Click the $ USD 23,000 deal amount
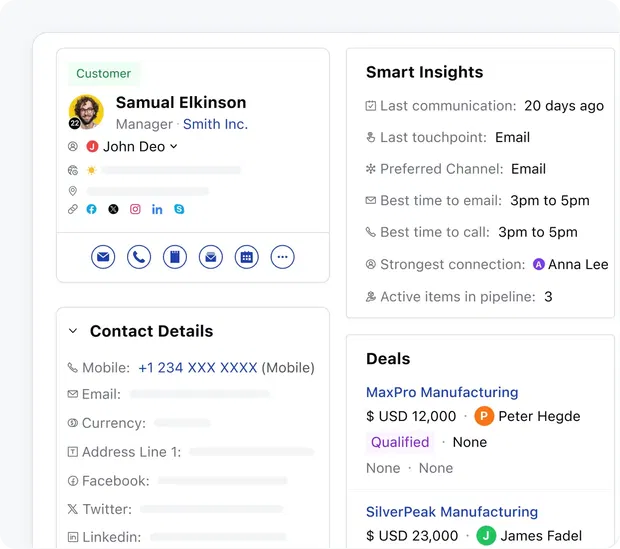620x549 pixels. (x=412, y=536)
